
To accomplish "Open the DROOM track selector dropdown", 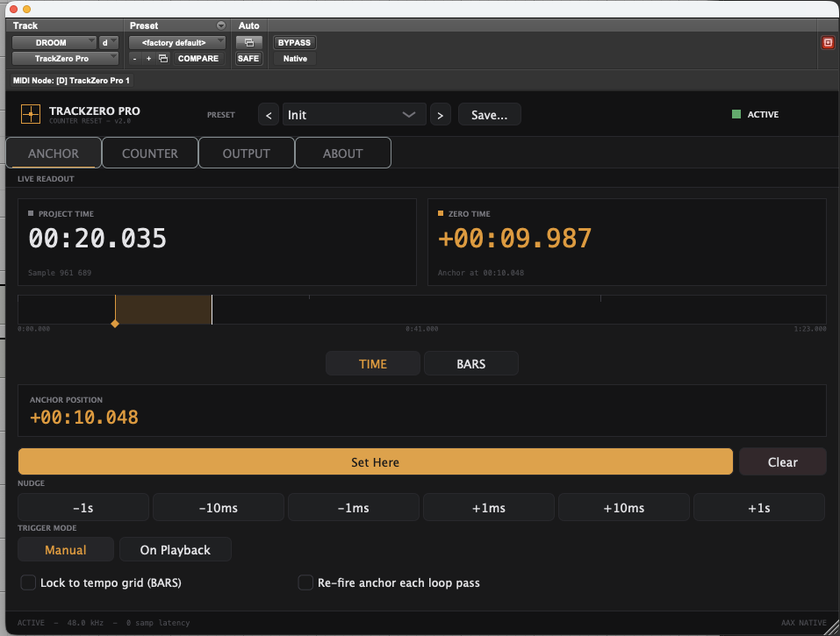I will (54, 43).
